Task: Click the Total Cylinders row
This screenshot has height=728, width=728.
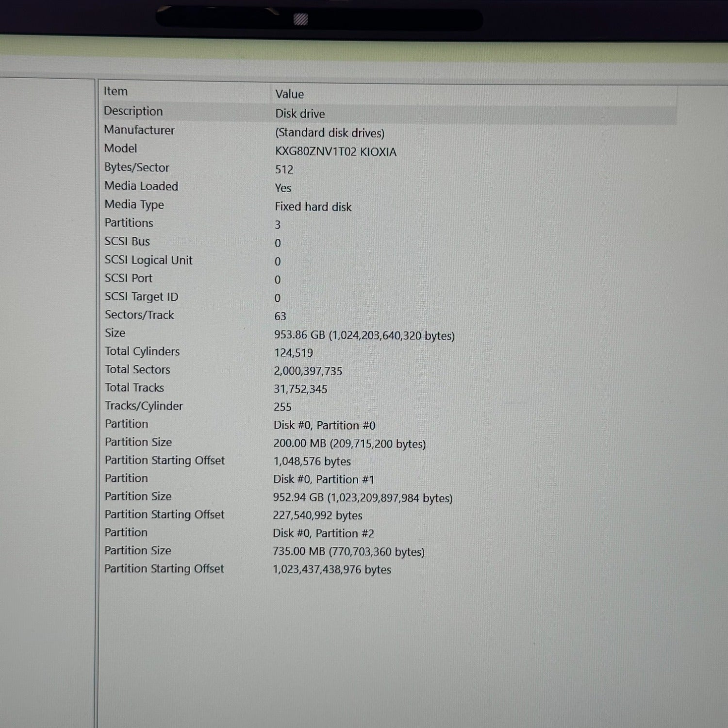Action: point(142,351)
